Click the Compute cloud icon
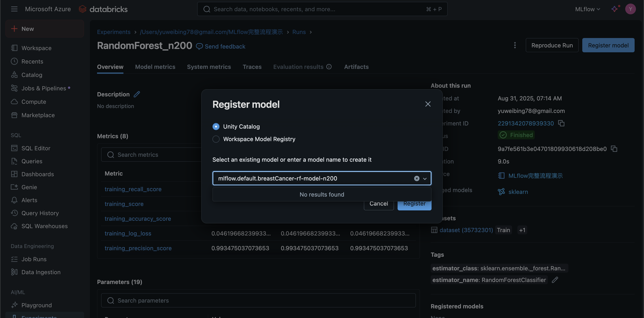The height and width of the screenshot is (318, 644). [x=14, y=102]
